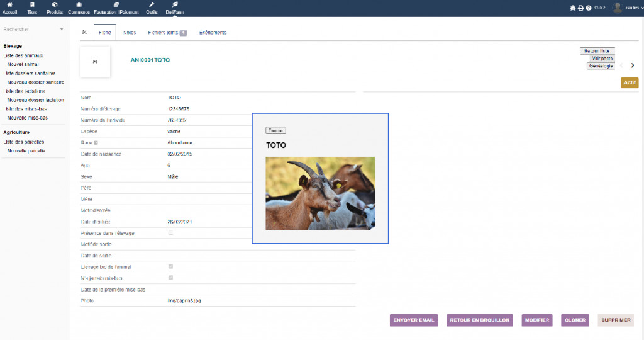Click the goat photo in popup
The image size is (644, 340).
(x=320, y=193)
